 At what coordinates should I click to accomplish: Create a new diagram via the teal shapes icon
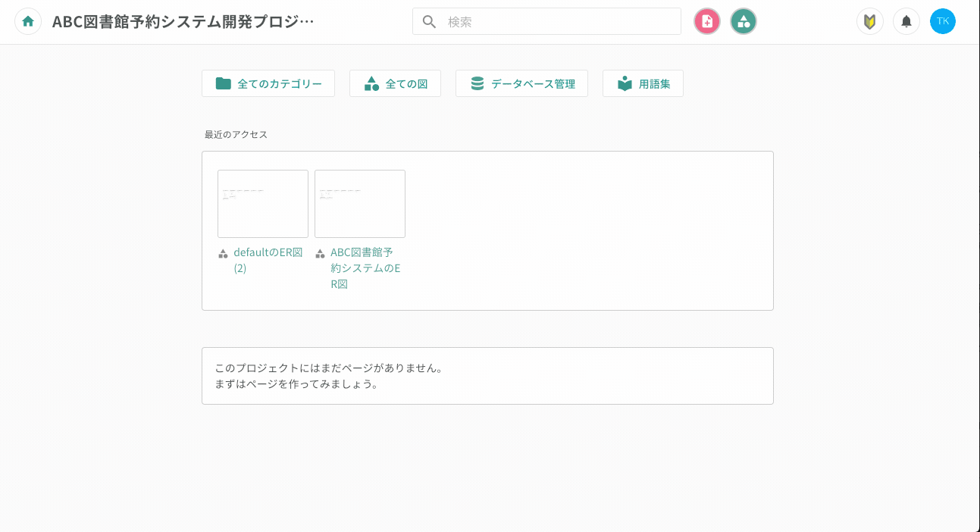[743, 21]
